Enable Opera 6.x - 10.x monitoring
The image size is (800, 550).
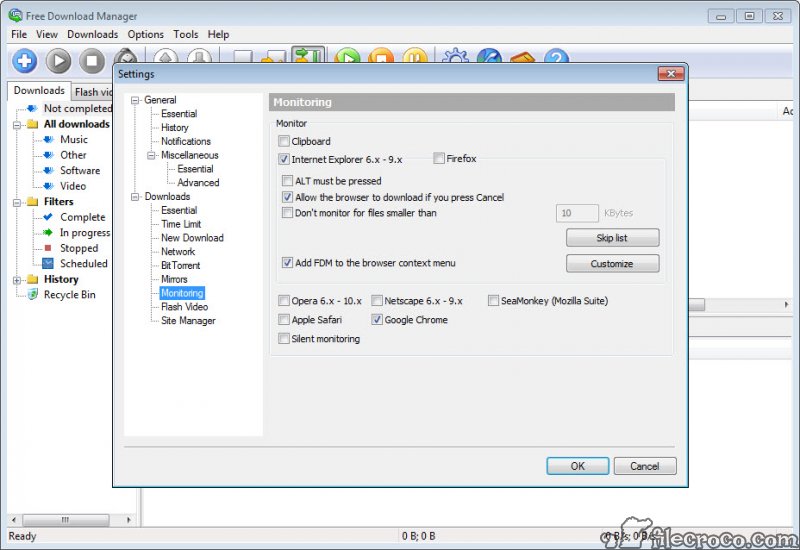pos(284,301)
